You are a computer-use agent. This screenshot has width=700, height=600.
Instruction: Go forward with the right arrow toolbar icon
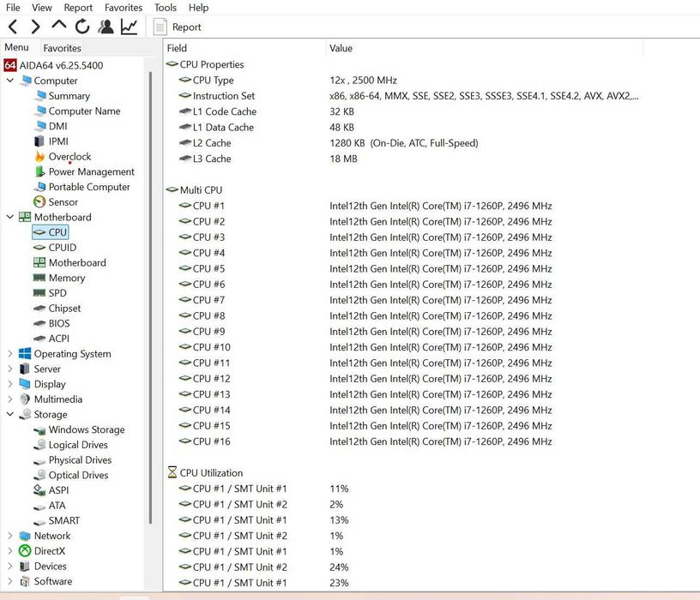[x=35, y=27]
